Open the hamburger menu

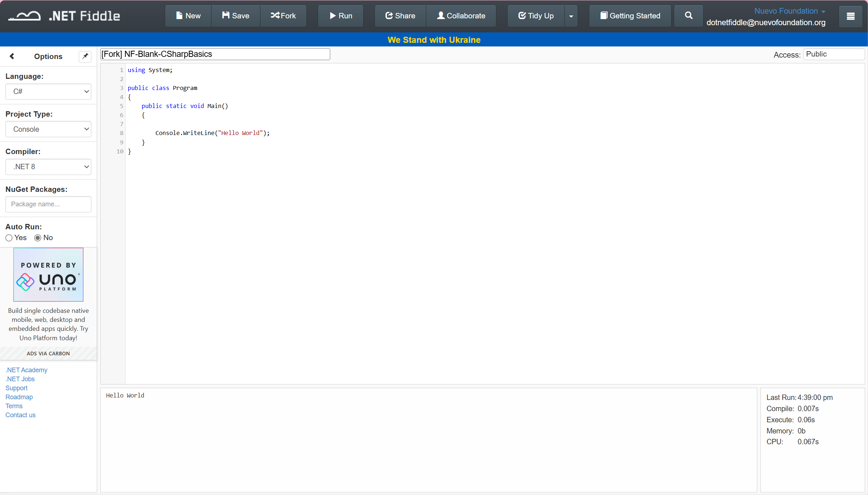pos(850,16)
